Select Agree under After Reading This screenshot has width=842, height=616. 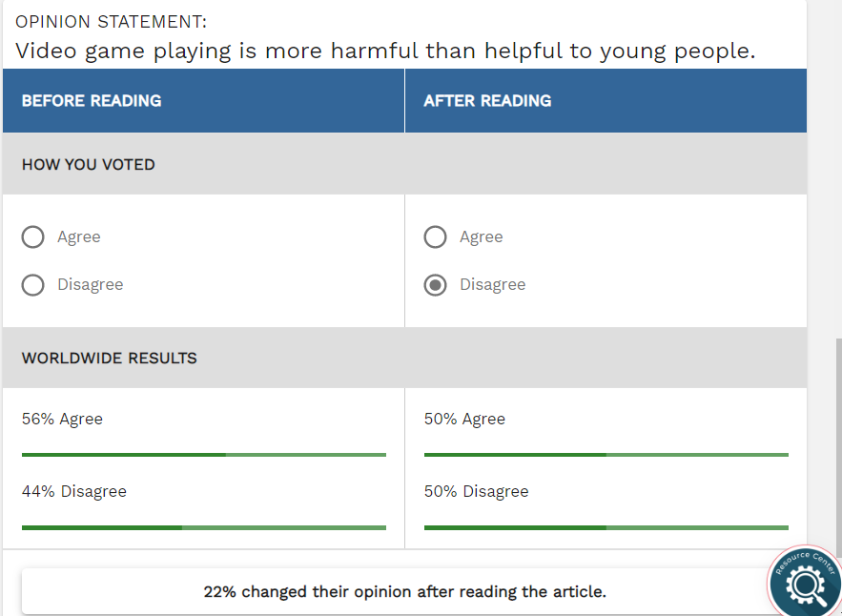pos(436,236)
